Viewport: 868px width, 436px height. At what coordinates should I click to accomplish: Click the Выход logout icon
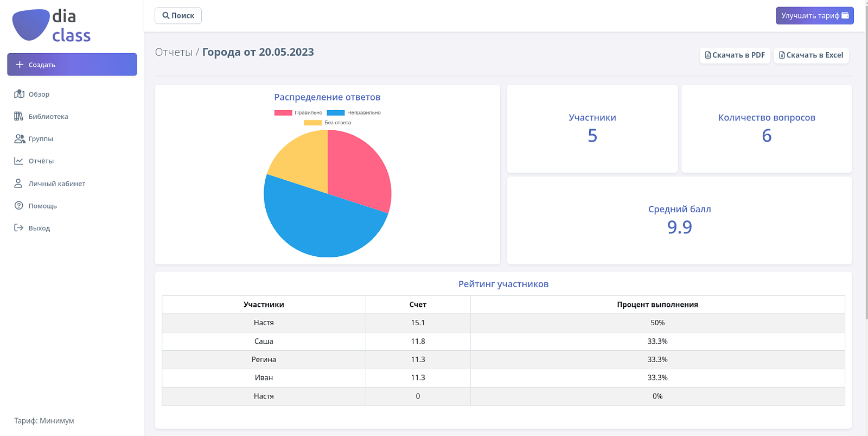pos(18,228)
